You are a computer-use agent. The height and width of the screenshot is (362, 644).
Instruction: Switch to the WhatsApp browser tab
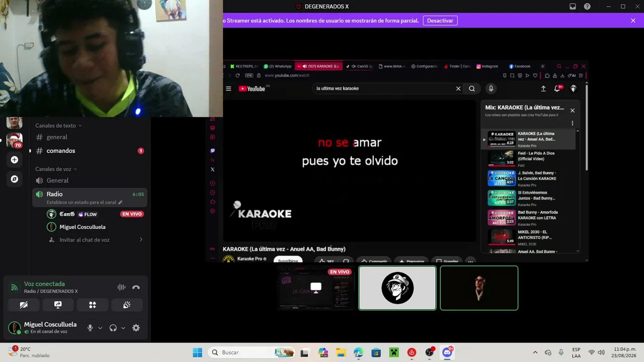[278, 66]
